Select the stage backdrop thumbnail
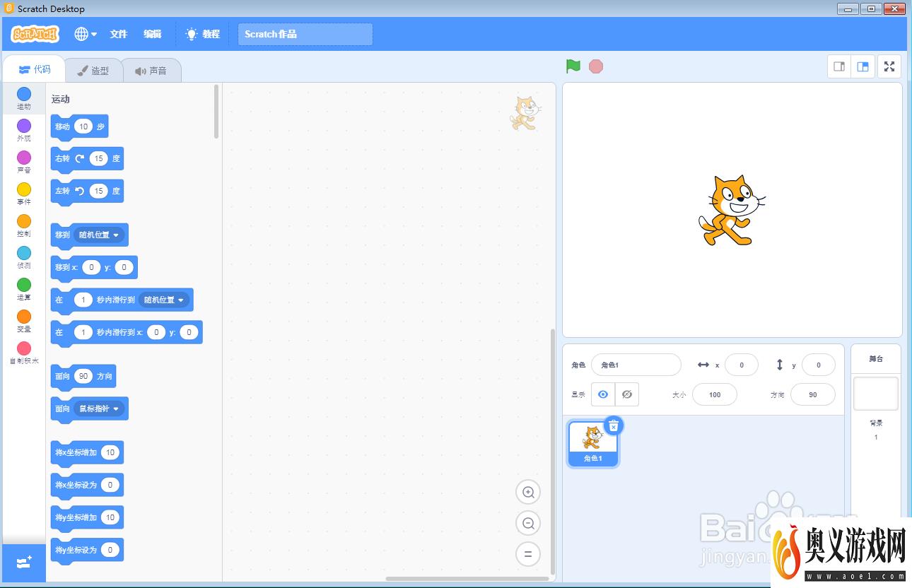 (x=876, y=394)
